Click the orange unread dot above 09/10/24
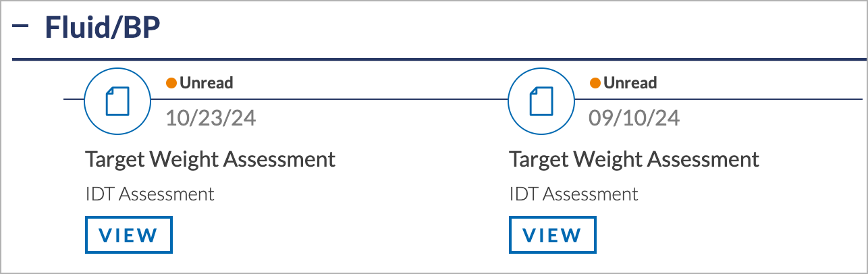 pos(595,83)
